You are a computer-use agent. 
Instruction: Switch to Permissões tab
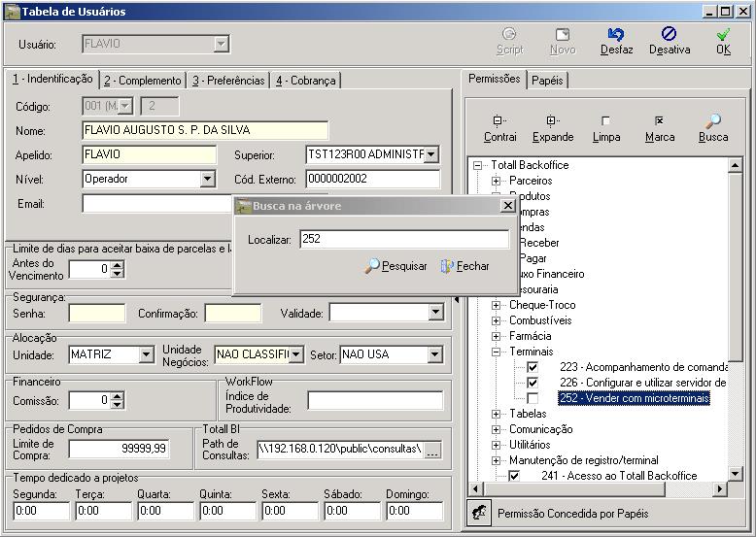click(x=495, y=79)
